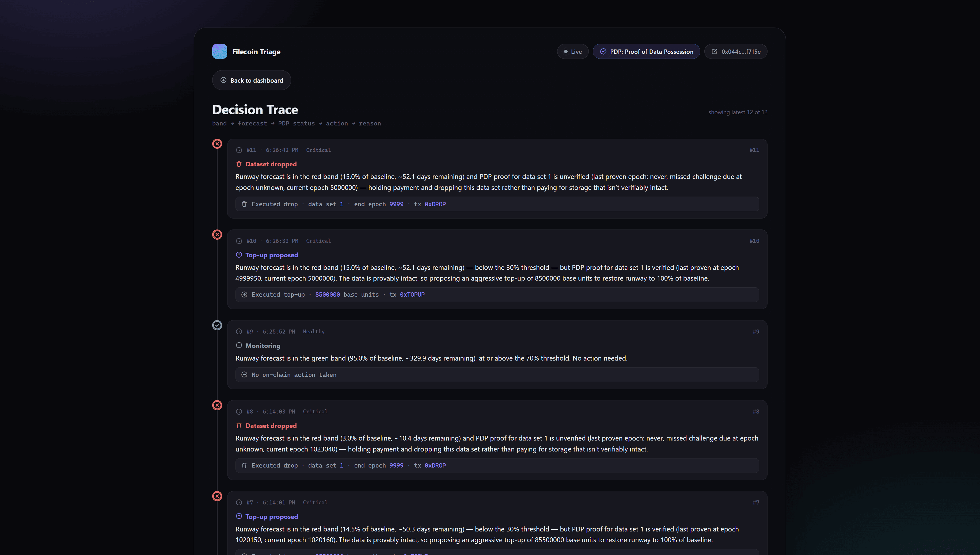Screen dimensions: 980x555
Task: Click end epoch 9999 value in entry #11
Action: [x=396, y=204]
